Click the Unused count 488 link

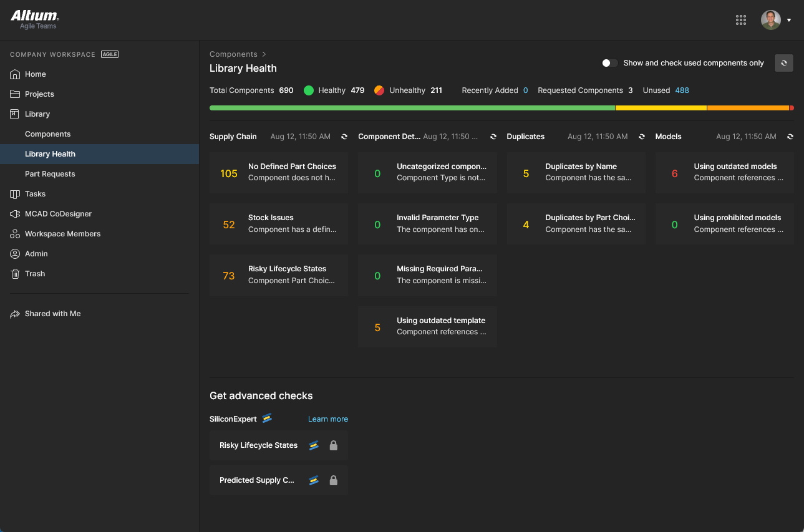click(x=682, y=90)
